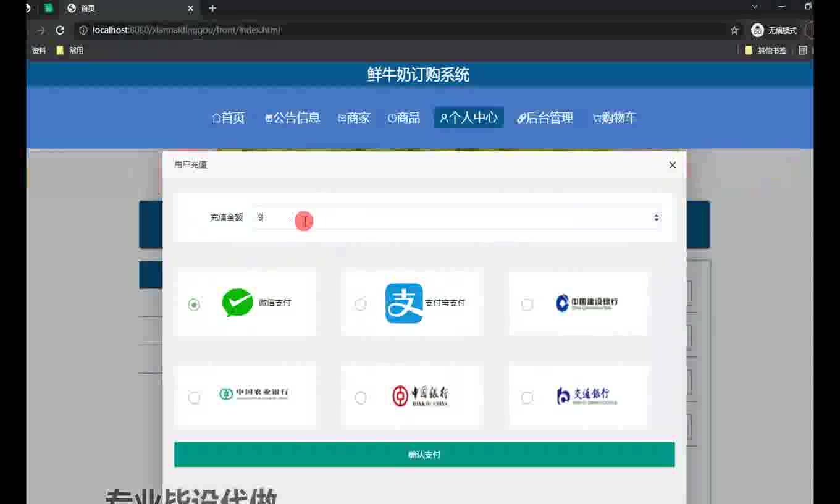Viewport: 840px width, 504px height.
Task: Click the Agricultural Bank of China logo
Action: [254, 393]
